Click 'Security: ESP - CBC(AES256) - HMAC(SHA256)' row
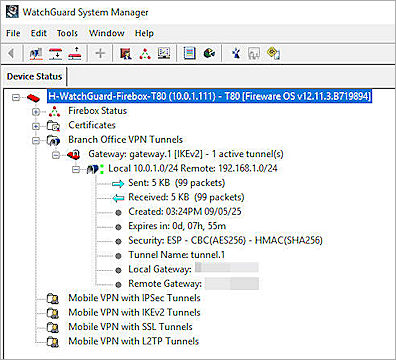The image size is (396, 360). [x=225, y=240]
